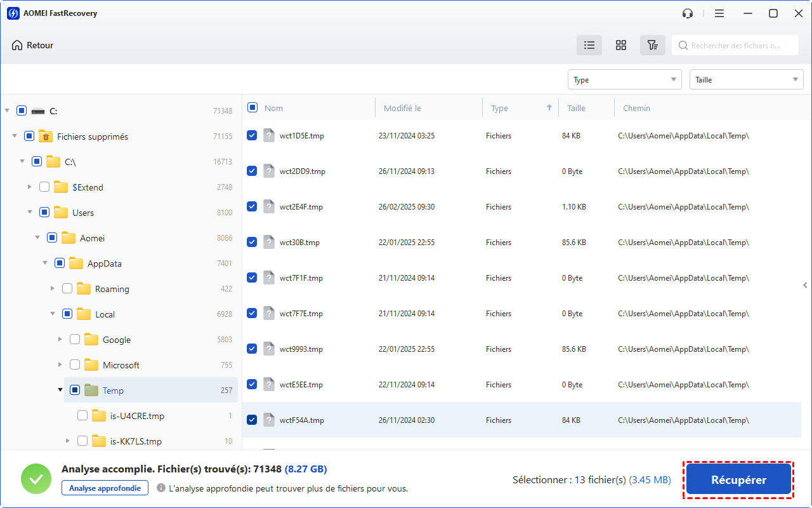This screenshot has width=812, height=508.
Task: Click the Fichiers supprimés trash folder icon
Action: (x=46, y=137)
